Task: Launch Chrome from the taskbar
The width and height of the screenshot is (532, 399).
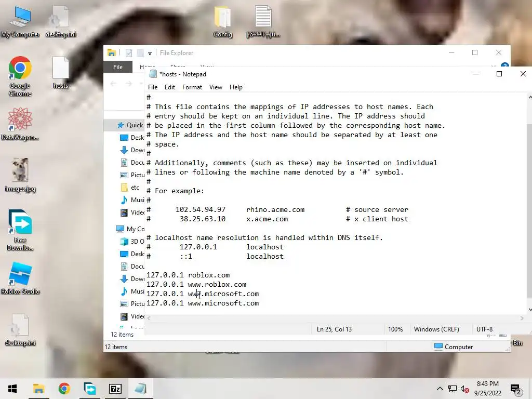Action: [64, 389]
